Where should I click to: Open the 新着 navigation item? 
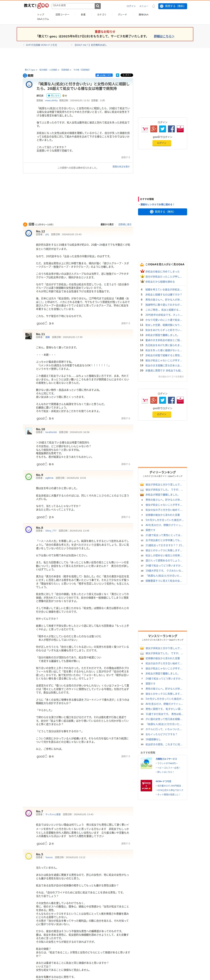tap(83, 15)
